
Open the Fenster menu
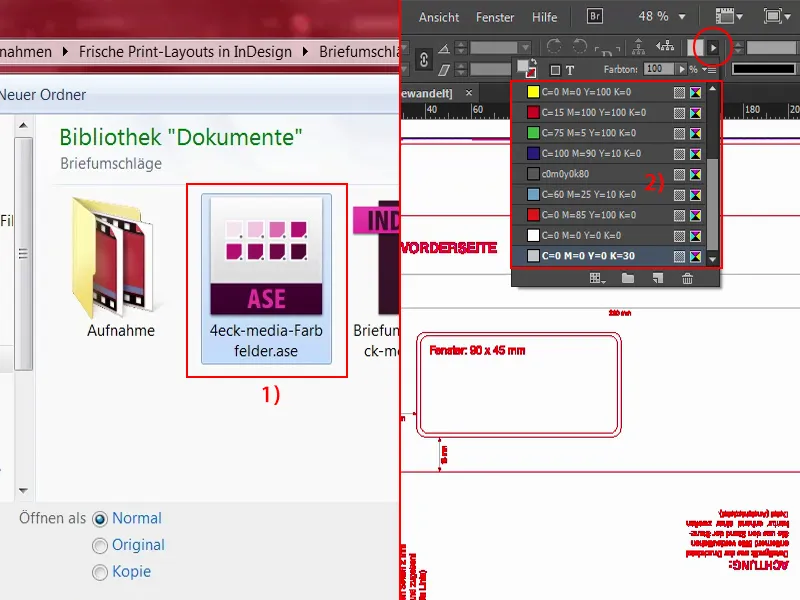pyautogui.click(x=495, y=17)
